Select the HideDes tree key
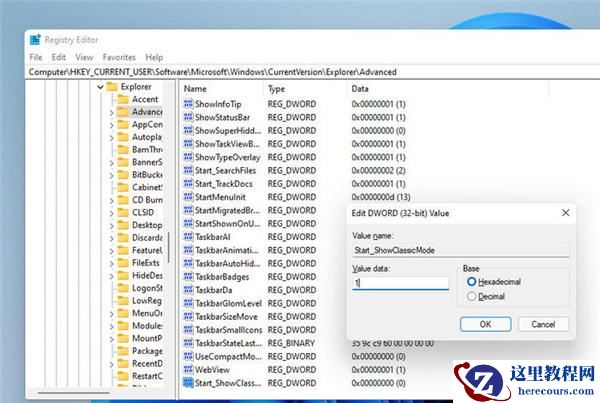This screenshot has width=600, height=403. [147, 276]
